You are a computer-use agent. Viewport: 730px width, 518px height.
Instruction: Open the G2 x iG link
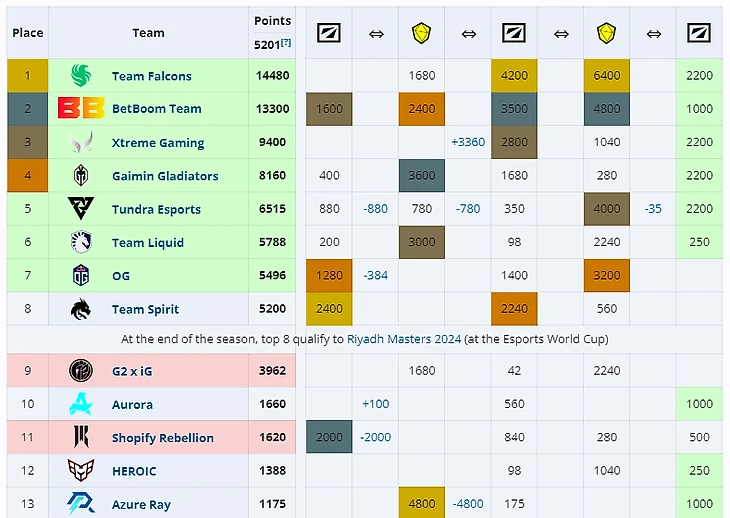click(x=132, y=371)
